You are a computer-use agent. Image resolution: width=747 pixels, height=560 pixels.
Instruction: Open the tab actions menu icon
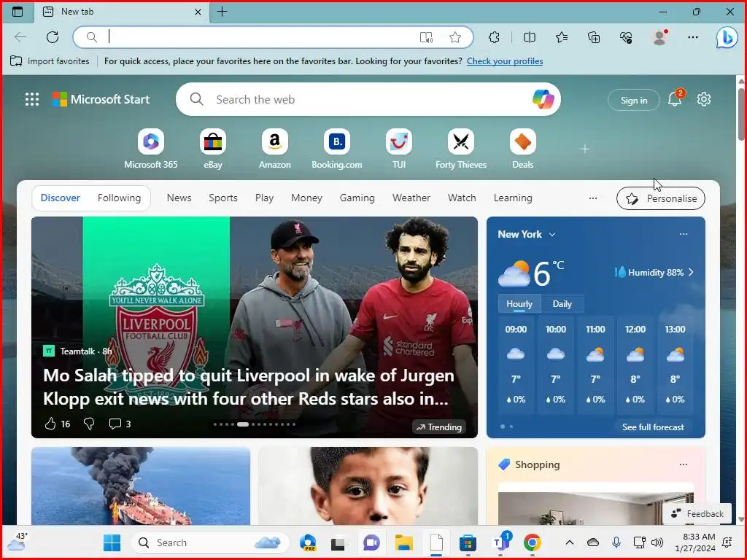(x=18, y=12)
